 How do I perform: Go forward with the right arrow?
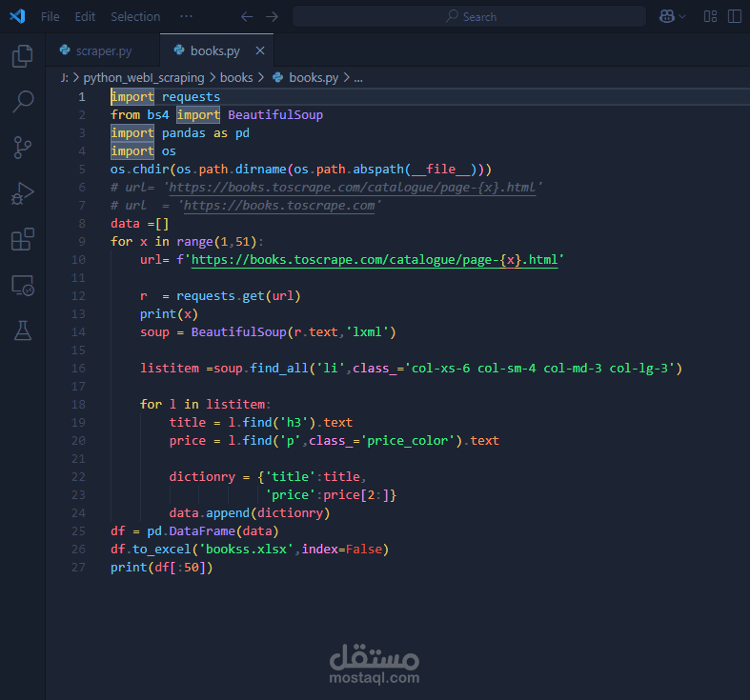coord(272,17)
